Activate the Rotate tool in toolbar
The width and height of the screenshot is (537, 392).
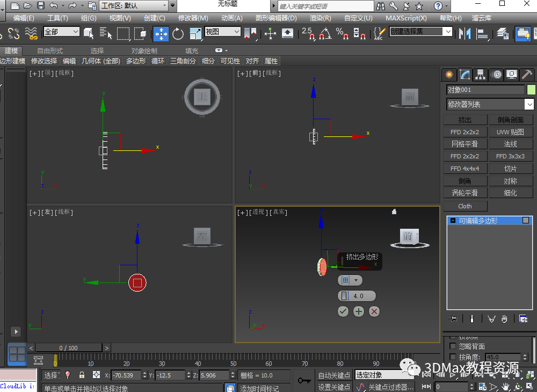click(178, 33)
